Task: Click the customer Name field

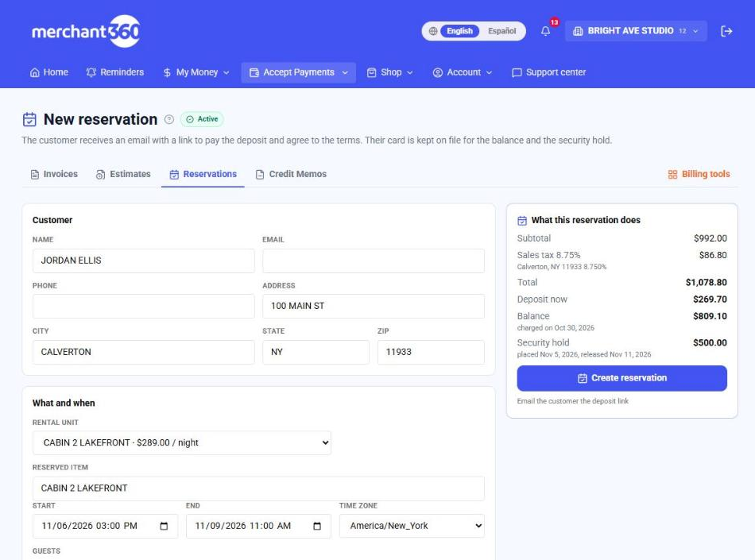Action: coord(144,261)
